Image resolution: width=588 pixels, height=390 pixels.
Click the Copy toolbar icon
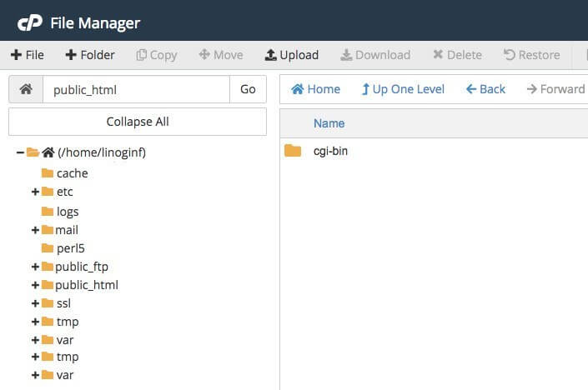pos(142,55)
